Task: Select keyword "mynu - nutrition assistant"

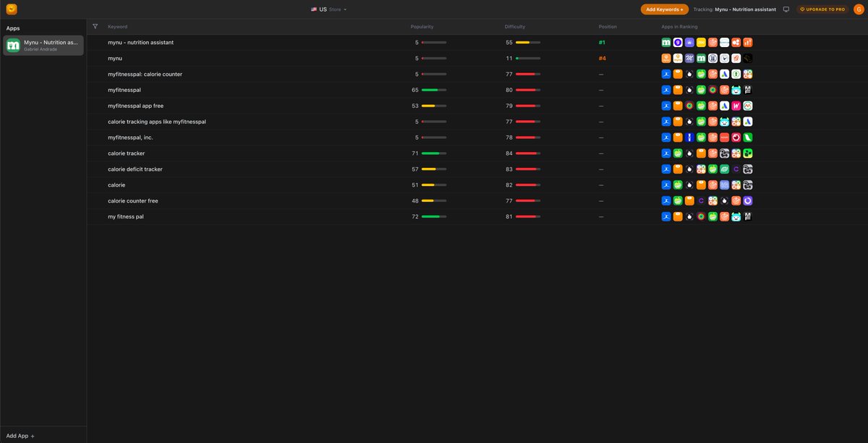Action: coord(140,43)
